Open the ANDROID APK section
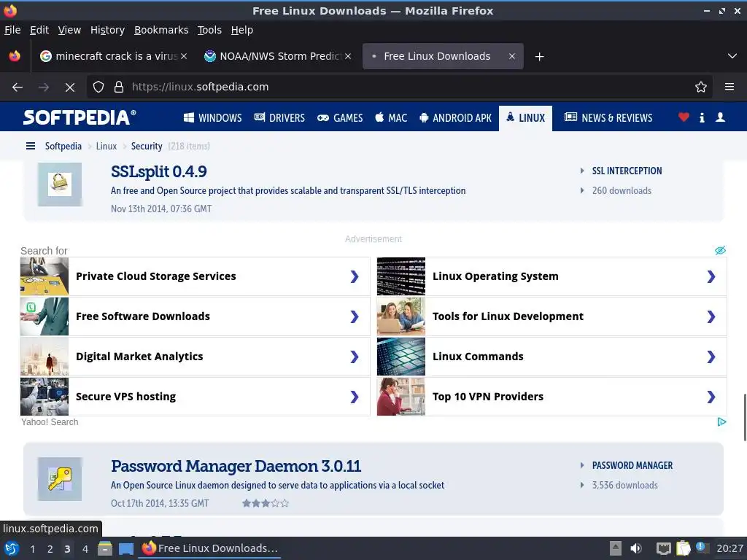Image resolution: width=747 pixels, height=560 pixels. pyautogui.click(x=455, y=117)
